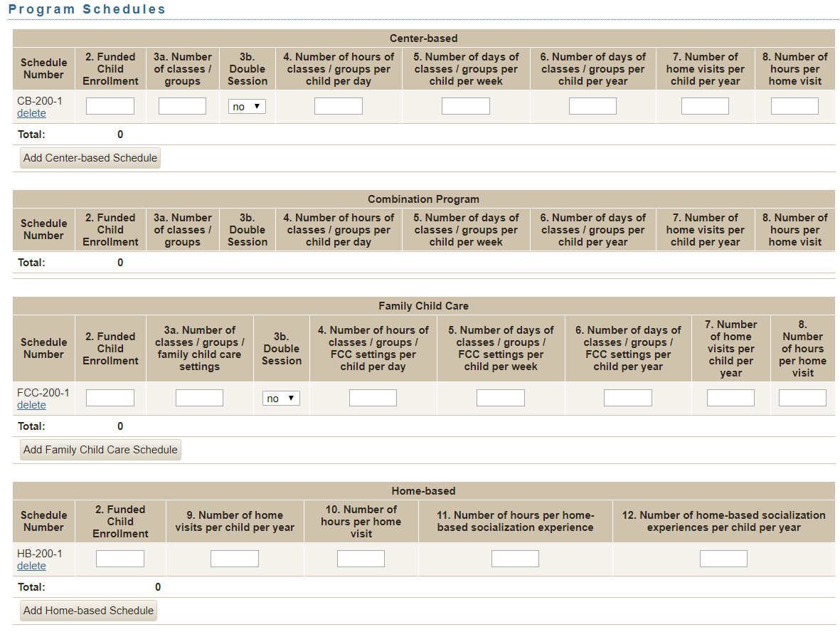Click Center-based days per week field
The height and width of the screenshot is (632, 840).
(x=466, y=107)
